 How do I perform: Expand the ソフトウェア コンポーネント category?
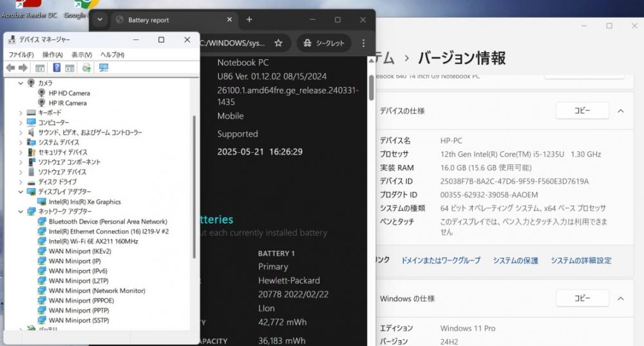pyautogui.click(x=21, y=162)
